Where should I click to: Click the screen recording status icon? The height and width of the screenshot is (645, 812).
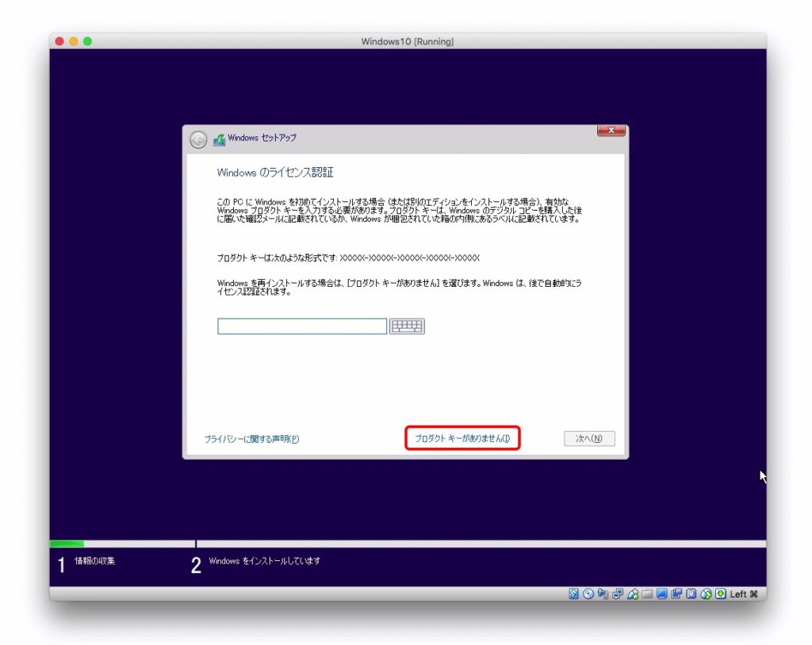tap(676, 593)
